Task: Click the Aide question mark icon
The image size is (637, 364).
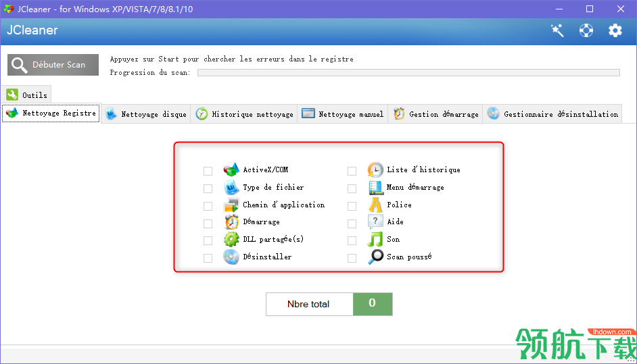Action: (x=375, y=222)
